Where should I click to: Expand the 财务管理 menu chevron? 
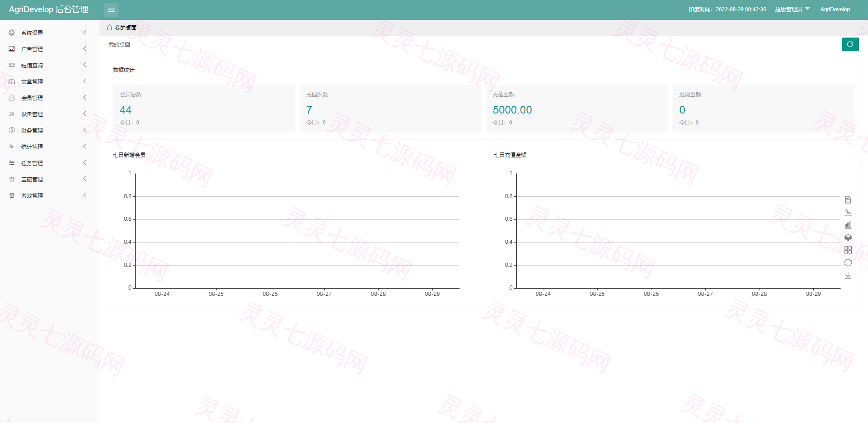point(85,130)
